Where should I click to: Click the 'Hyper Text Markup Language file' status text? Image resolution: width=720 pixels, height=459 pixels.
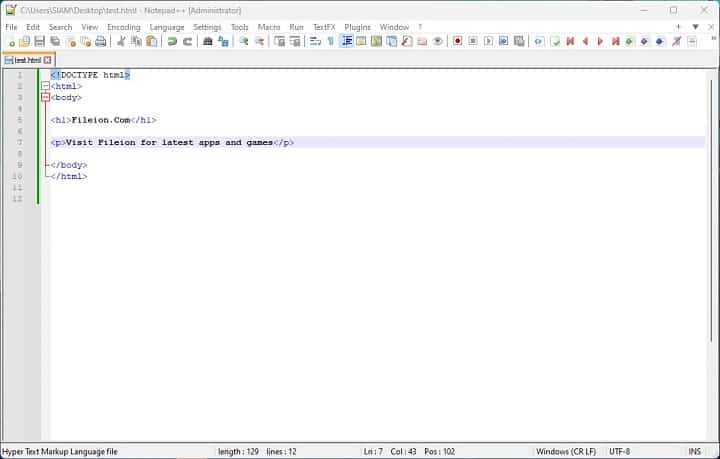60,452
